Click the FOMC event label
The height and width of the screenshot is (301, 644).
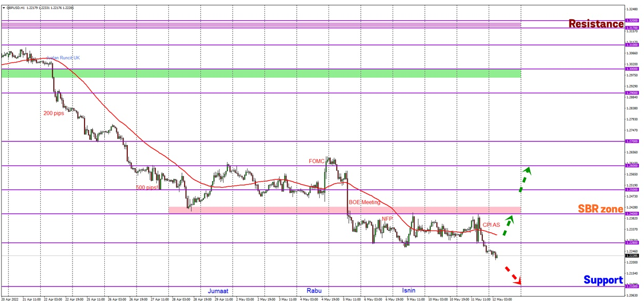tap(317, 161)
